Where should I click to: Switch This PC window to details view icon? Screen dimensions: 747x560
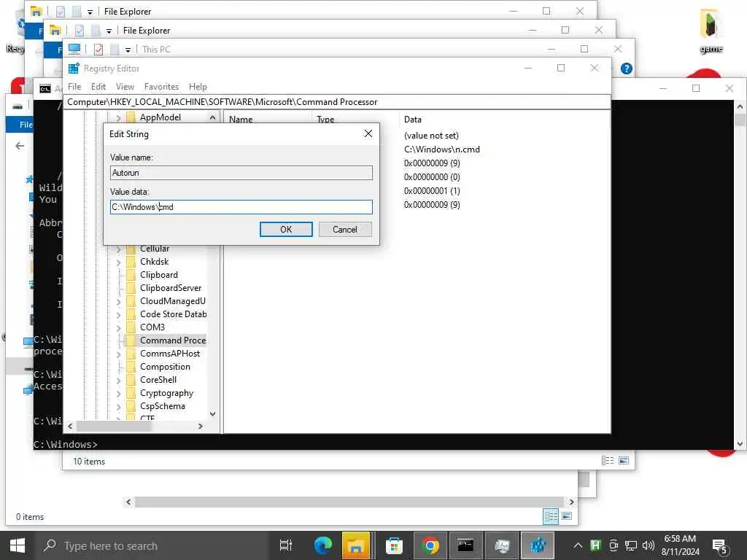click(x=608, y=461)
